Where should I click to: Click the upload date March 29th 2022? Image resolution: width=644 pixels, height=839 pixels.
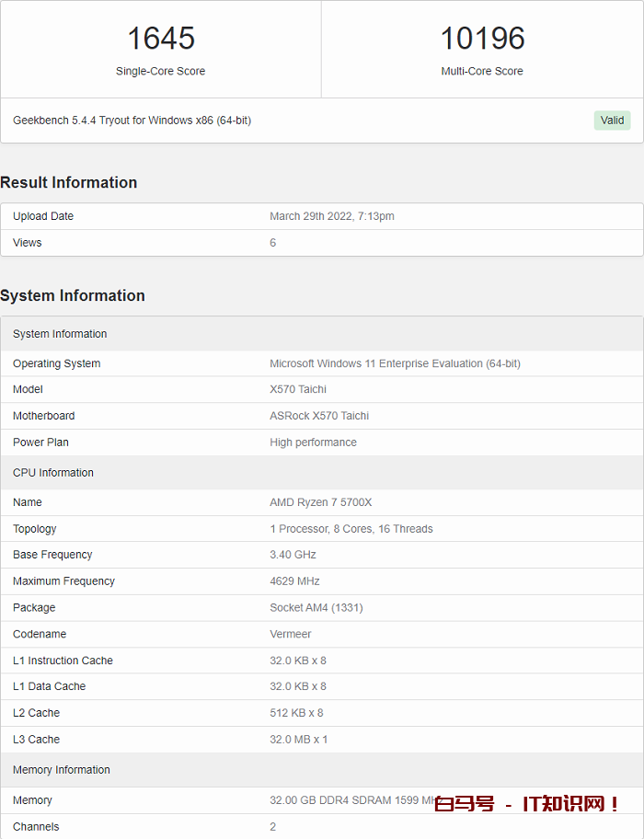coord(331,216)
